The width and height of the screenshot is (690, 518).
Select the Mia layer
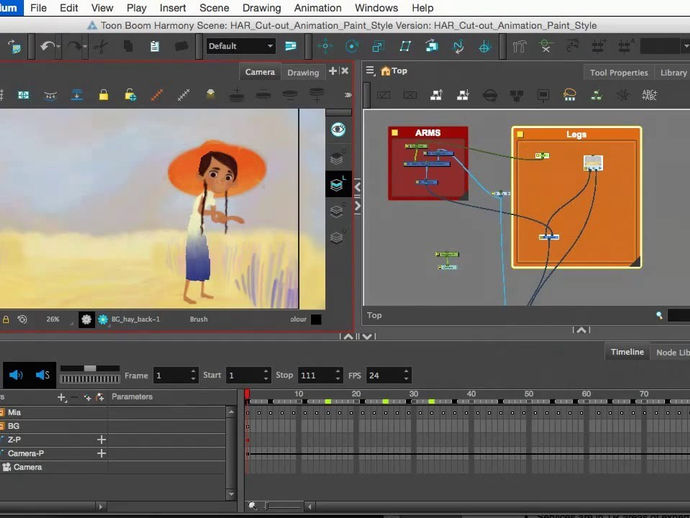(14, 412)
